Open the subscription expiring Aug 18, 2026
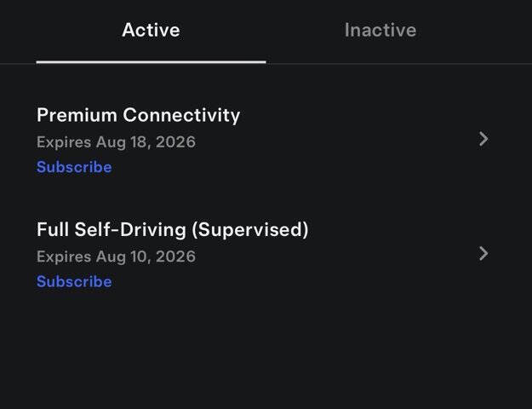This screenshot has width=532, height=409. point(263,140)
